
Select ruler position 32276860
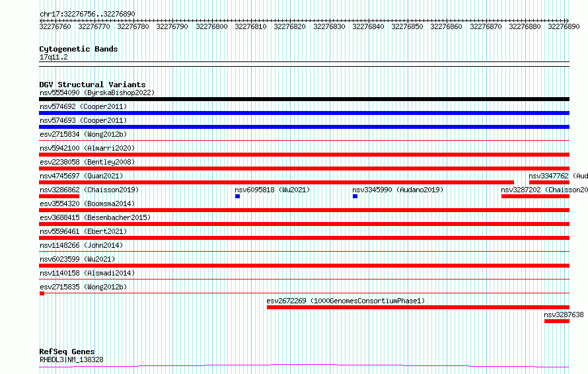446,26
